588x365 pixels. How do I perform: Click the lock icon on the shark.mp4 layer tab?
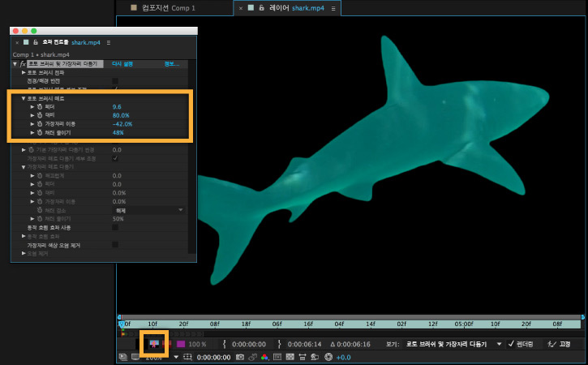pyautogui.click(x=260, y=8)
